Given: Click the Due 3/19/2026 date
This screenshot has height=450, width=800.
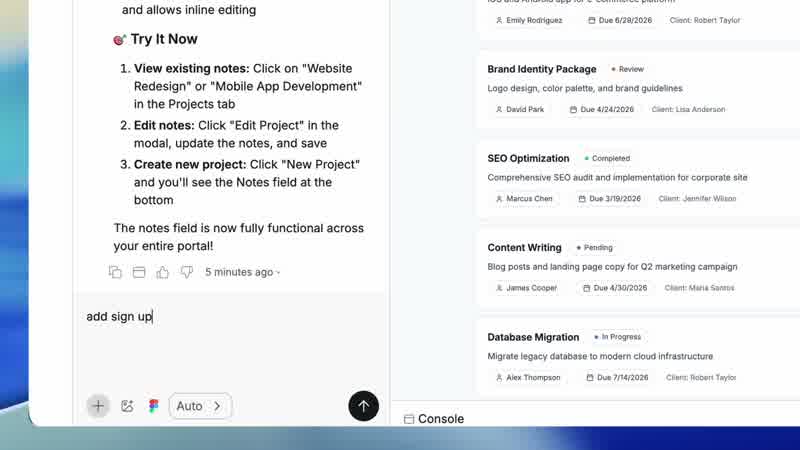Looking at the screenshot, I should click(609, 198).
